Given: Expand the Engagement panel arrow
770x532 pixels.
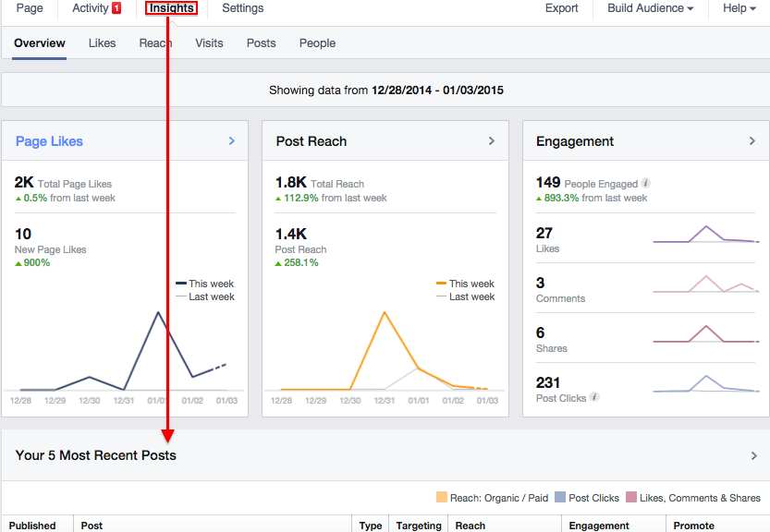Looking at the screenshot, I should pyautogui.click(x=752, y=141).
